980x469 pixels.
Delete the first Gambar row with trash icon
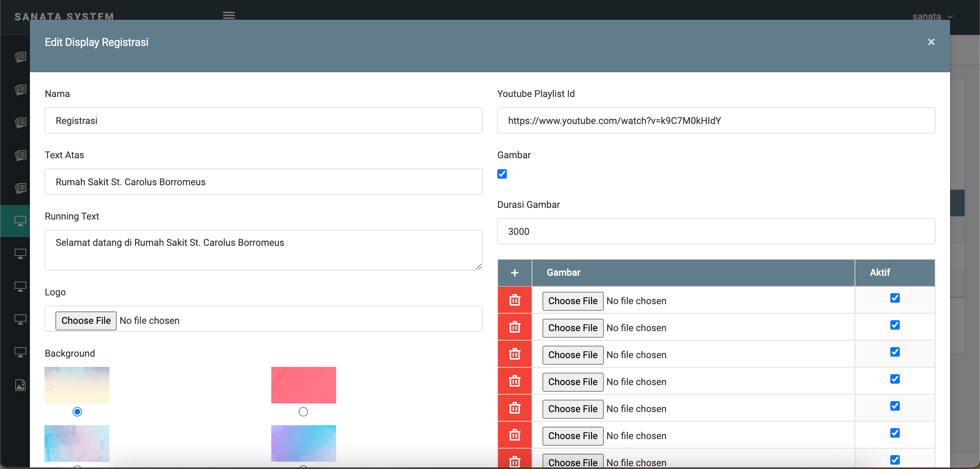(x=514, y=300)
